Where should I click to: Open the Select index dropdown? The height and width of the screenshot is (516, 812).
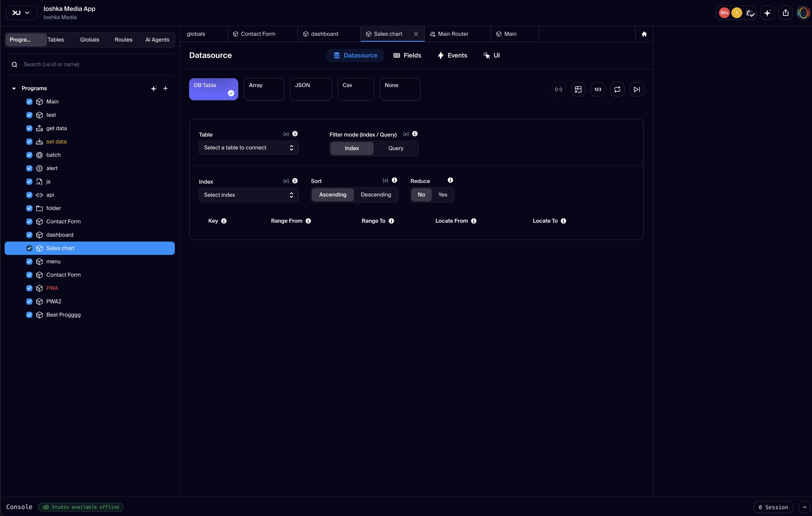tap(249, 195)
